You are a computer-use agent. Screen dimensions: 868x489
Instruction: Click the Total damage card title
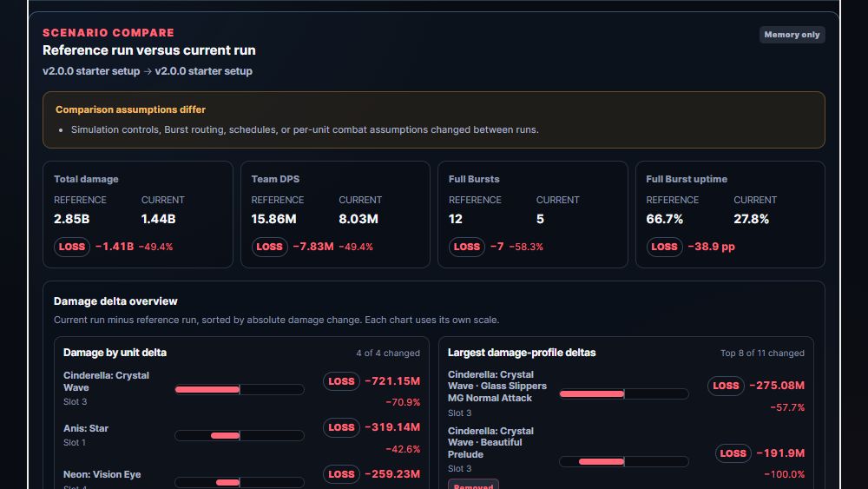coord(86,179)
